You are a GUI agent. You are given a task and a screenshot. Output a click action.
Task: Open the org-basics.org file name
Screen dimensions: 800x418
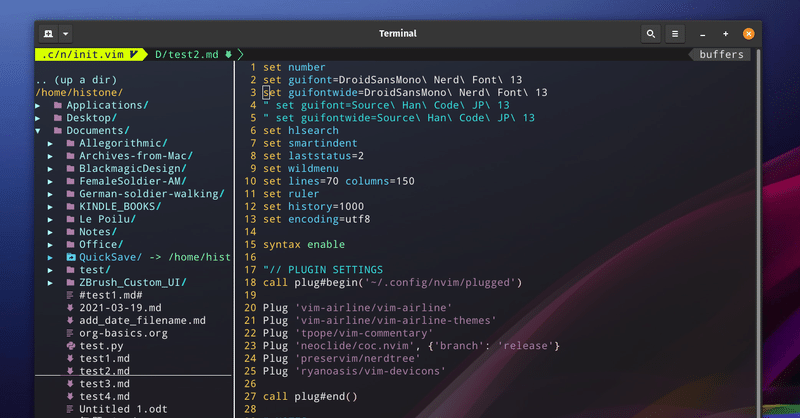coord(123,333)
